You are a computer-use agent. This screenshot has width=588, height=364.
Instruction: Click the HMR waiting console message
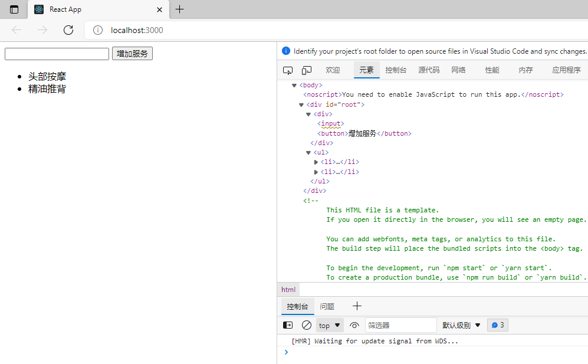[x=375, y=341]
